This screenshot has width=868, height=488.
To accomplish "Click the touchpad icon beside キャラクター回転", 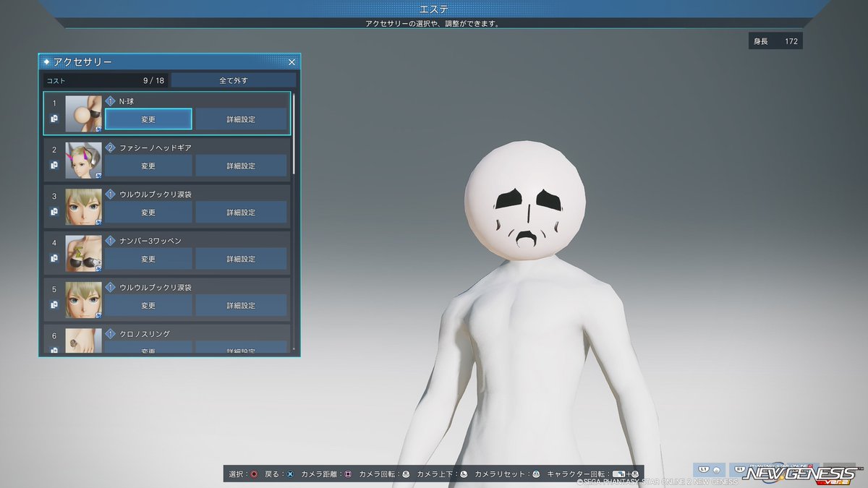I will click(x=618, y=474).
